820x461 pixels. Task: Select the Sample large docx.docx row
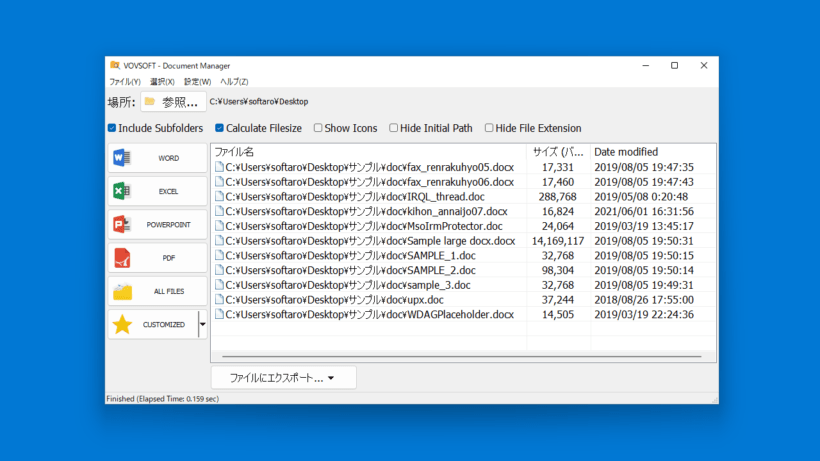[463, 241]
